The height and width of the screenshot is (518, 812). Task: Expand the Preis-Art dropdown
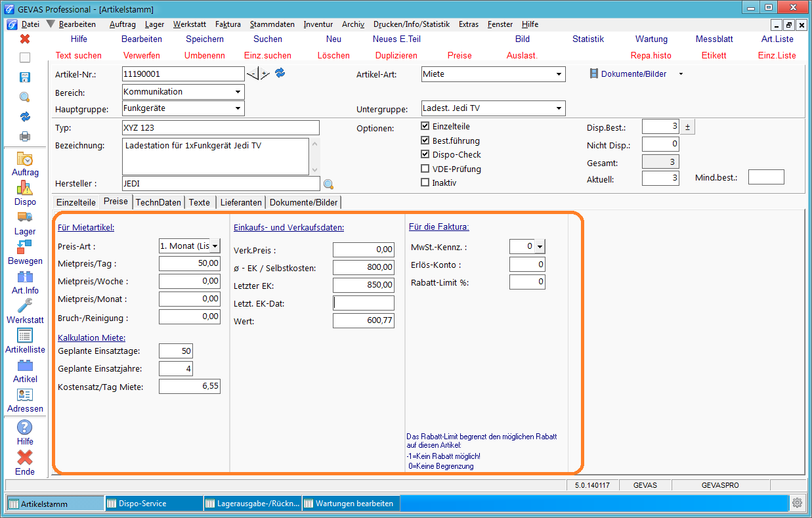tap(214, 246)
